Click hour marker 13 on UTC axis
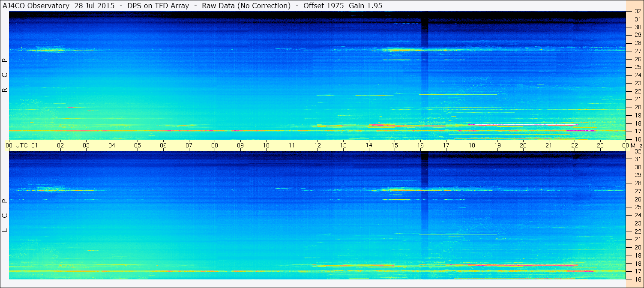 (x=343, y=145)
